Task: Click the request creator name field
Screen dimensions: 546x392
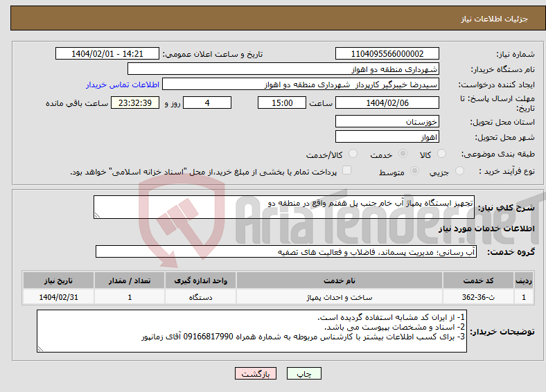Action: [x=301, y=84]
